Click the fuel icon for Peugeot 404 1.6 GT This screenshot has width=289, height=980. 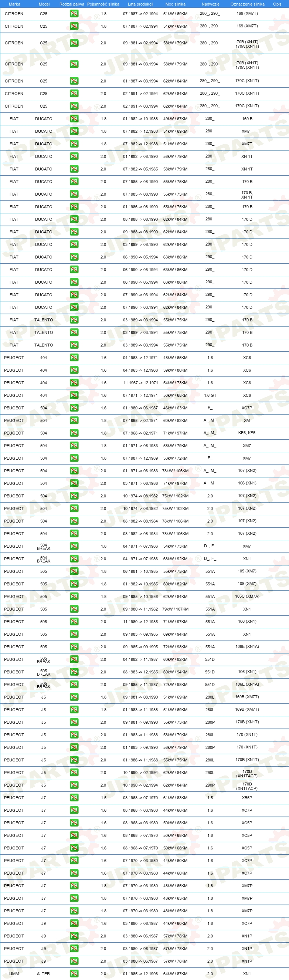click(x=74, y=395)
